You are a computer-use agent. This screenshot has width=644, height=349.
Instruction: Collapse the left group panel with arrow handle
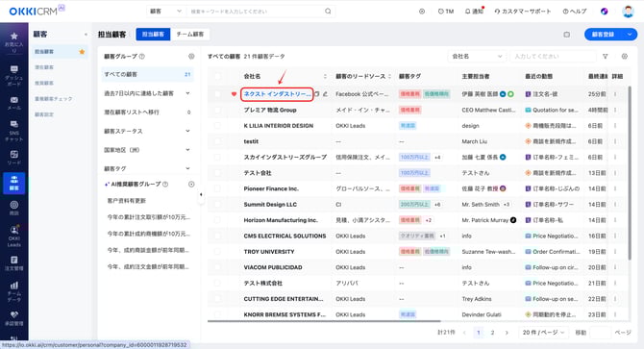coord(201,194)
